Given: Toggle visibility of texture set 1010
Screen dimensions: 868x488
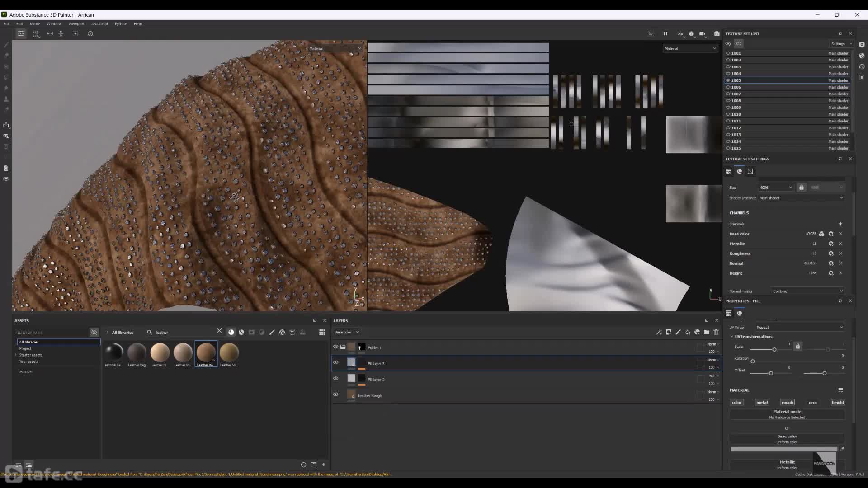Looking at the screenshot, I should tap(728, 114).
